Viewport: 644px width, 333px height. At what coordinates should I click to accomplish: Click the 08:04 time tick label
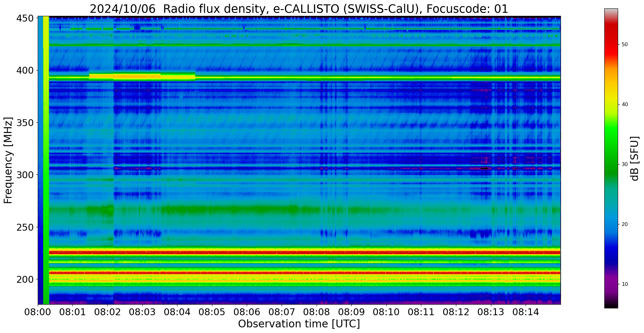(x=177, y=312)
